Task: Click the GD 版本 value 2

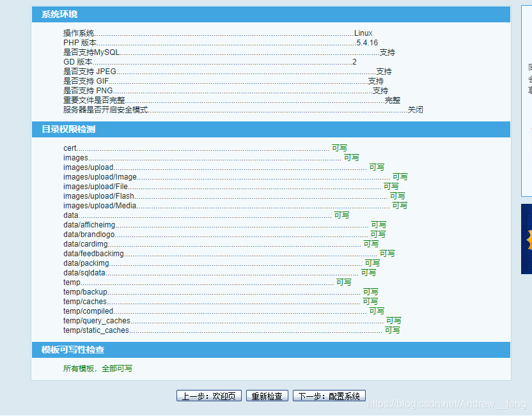Action: 354,61
